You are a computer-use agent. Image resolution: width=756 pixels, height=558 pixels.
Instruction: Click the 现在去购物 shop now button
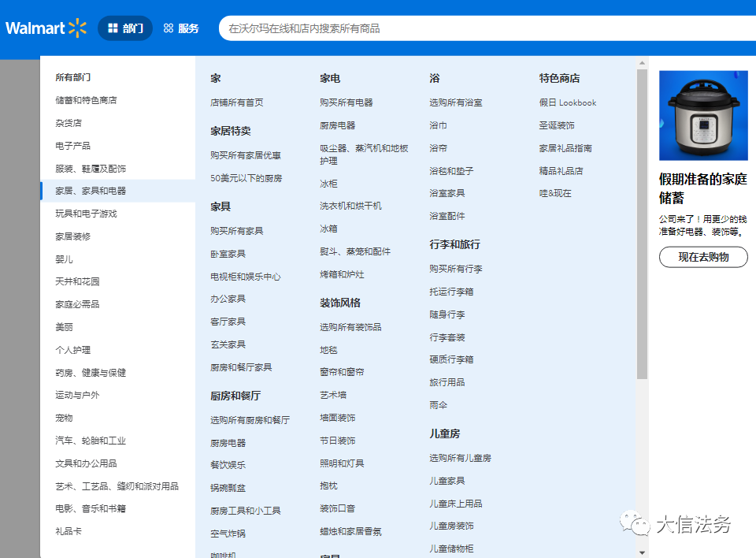point(702,257)
